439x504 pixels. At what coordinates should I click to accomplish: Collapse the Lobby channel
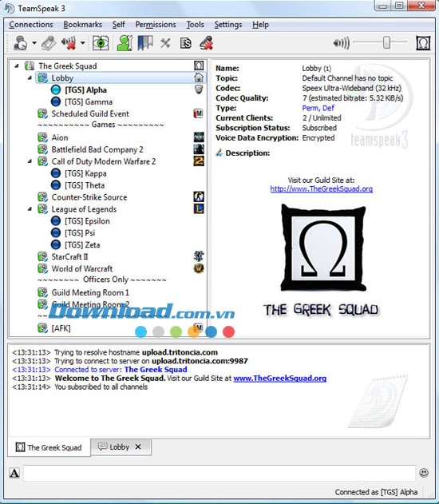pos(30,77)
